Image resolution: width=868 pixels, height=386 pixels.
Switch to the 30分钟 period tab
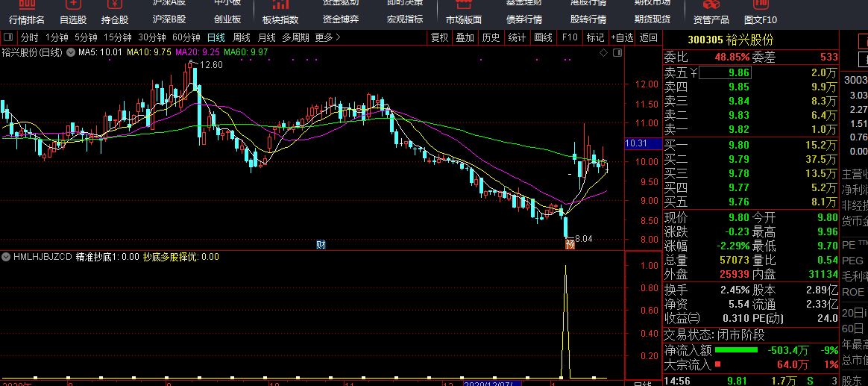point(152,38)
